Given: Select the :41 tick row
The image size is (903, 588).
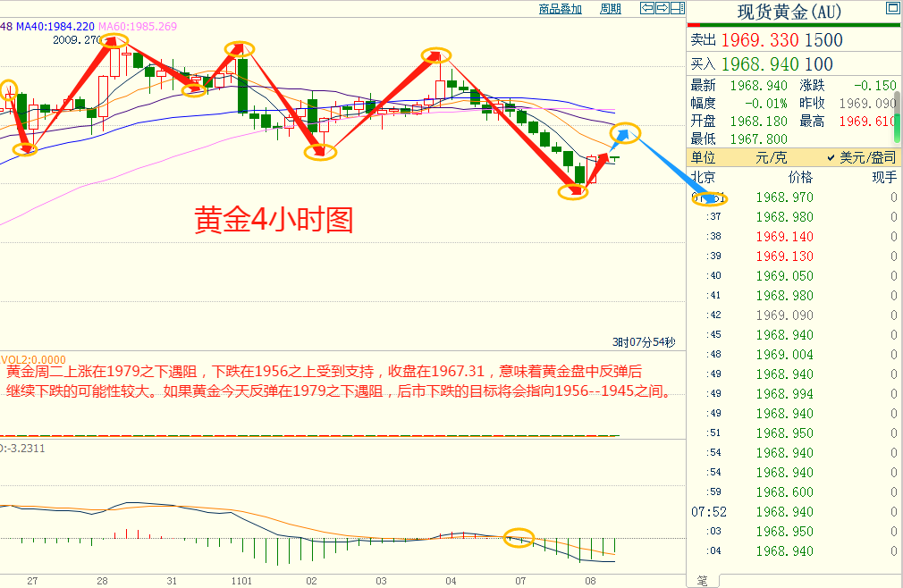Looking at the screenshot, I should tap(795, 296).
